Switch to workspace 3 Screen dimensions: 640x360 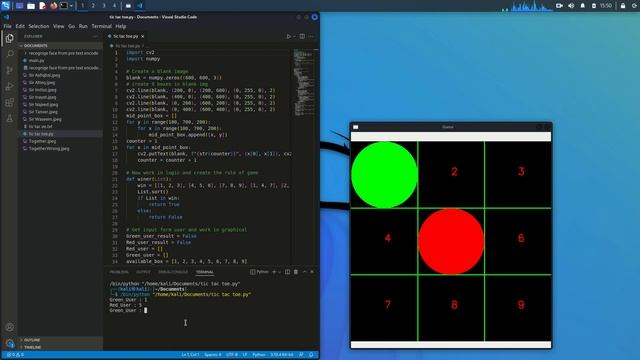[104, 6]
